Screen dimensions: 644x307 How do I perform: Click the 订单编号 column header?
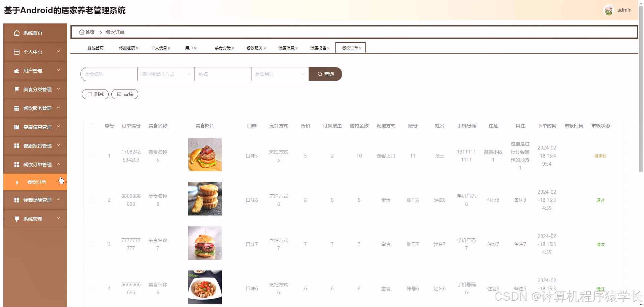(x=131, y=126)
